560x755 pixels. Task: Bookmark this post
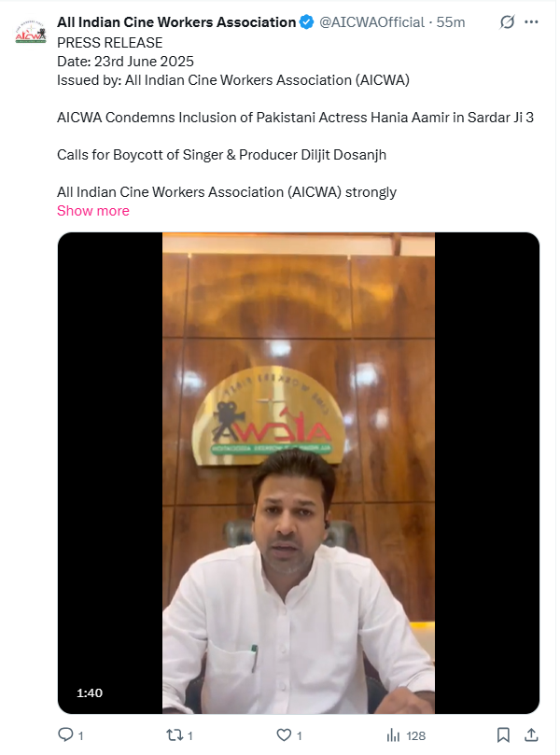503,734
